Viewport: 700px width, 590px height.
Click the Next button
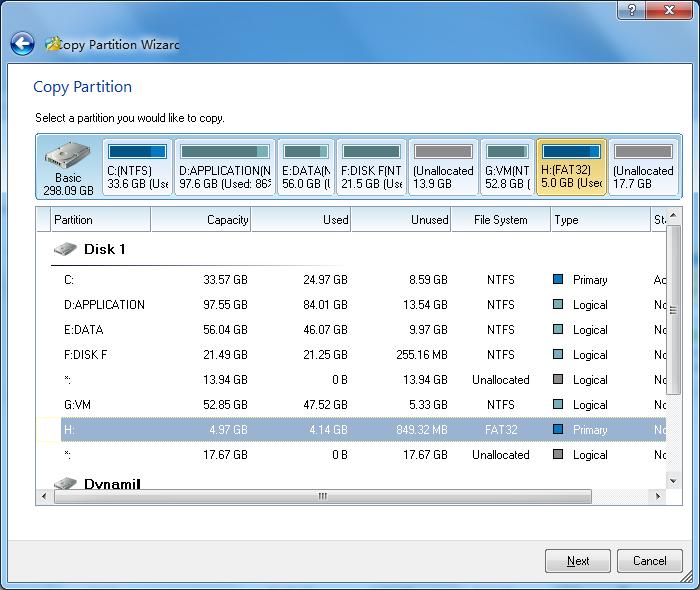[x=577, y=561]
